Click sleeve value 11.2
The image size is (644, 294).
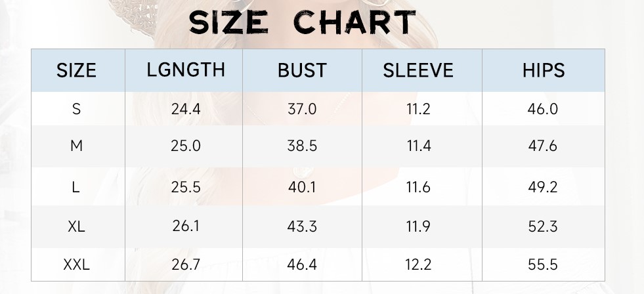coord(418,109)
